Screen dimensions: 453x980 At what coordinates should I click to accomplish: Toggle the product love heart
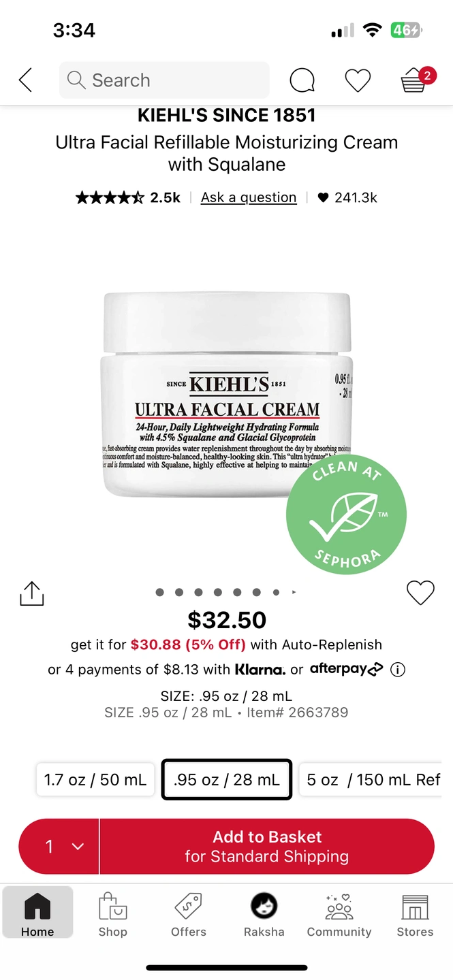[x=420, y=593]
